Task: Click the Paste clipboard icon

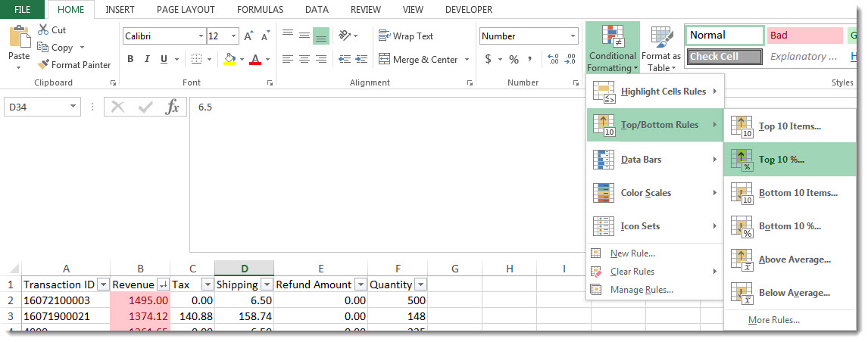Action: click(x=20, y=37)
